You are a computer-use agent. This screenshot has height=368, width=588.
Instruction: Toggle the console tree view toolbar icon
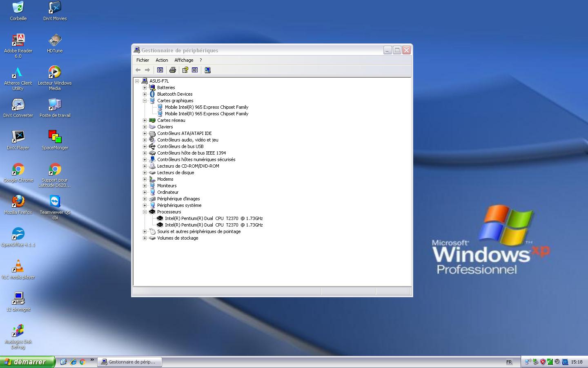pyautogui.click(x=160, y=70)
